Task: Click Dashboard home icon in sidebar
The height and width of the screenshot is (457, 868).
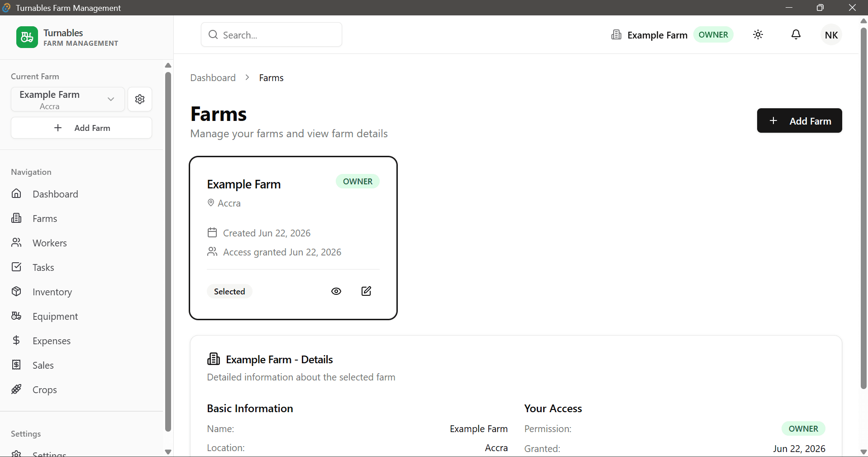Action: [x=16, y=194]
